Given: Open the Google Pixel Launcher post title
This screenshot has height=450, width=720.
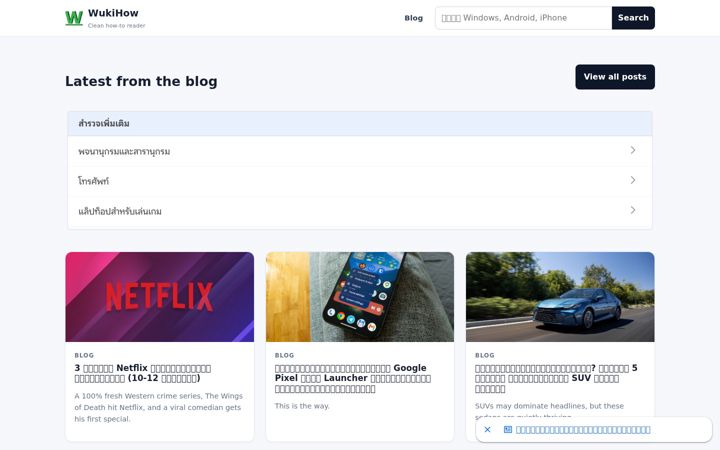Looking at the screenshot, I should click(353, 378).
